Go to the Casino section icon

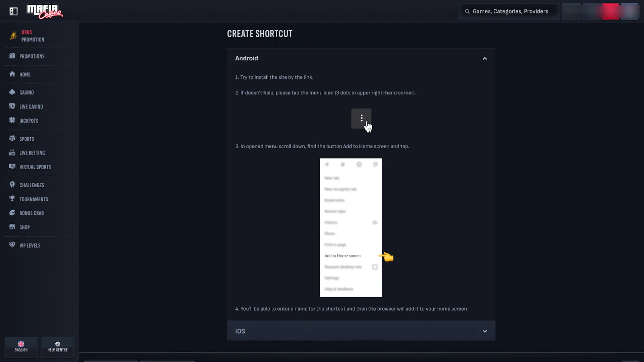click(12, 92)
